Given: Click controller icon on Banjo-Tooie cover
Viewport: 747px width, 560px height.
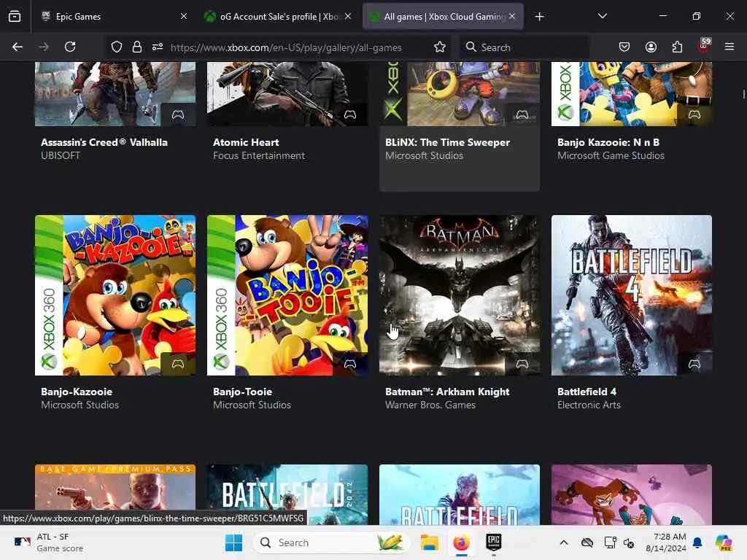Looking at the screenshot, I should 350,365.
